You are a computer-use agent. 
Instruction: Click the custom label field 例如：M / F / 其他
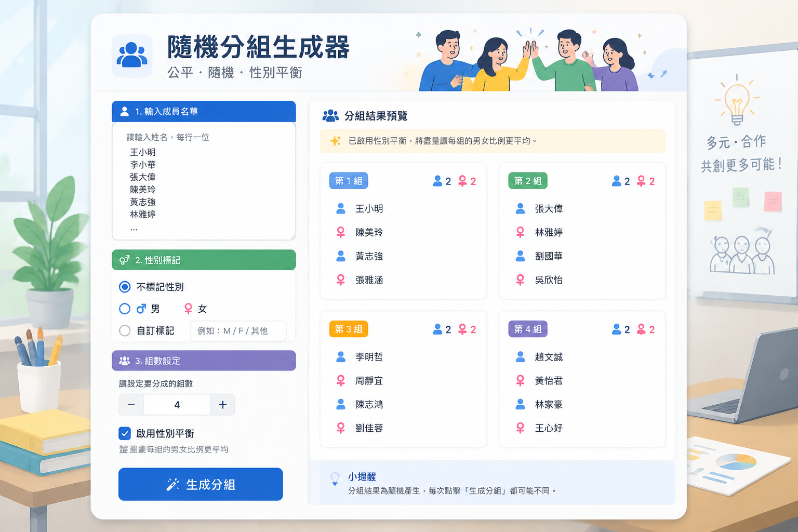coord(238,331)
